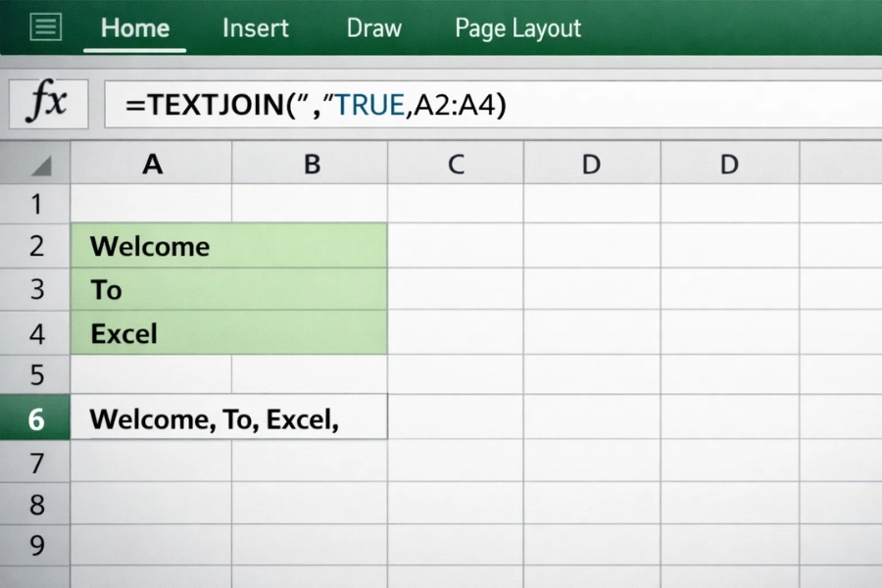Click the Insert Function fx icon

(47, 103)
